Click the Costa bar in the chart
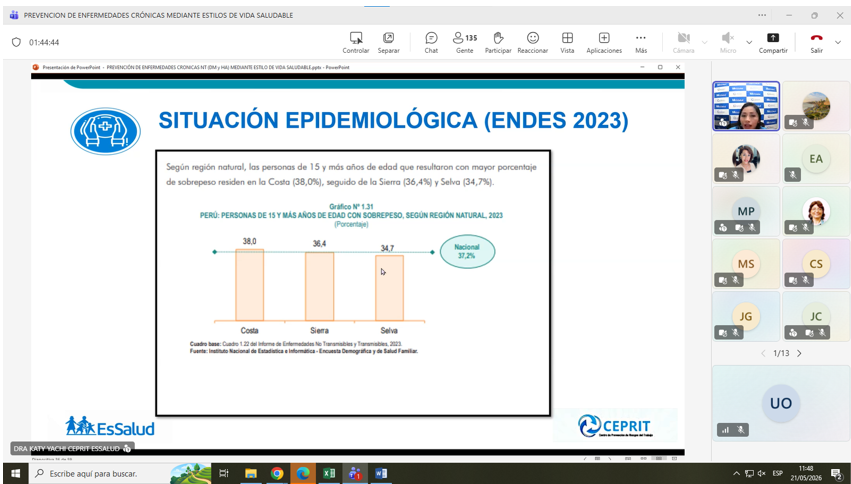This screenshot has height=484, width=851. click(250, 285)
